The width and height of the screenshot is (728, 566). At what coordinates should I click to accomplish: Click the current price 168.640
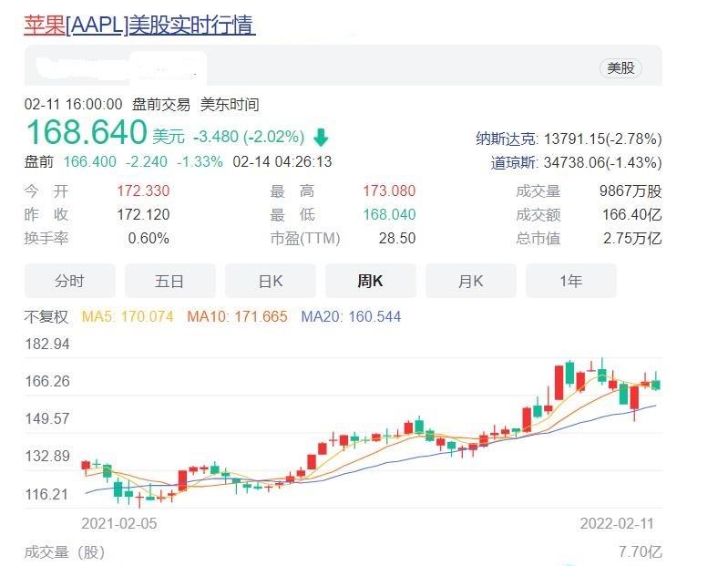pyautogui.click(x=87, y=132)
